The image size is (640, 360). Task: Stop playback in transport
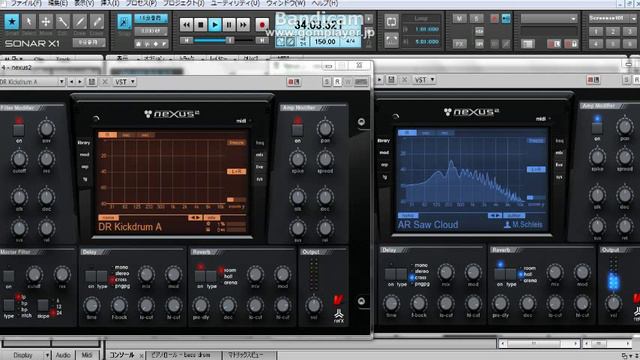[x=200, y=25]
